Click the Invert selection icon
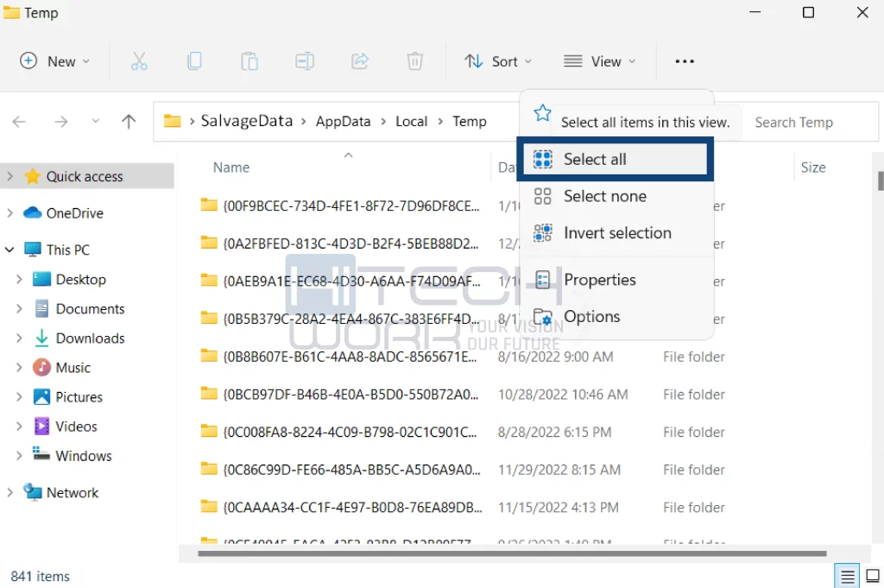 point(543,233)
